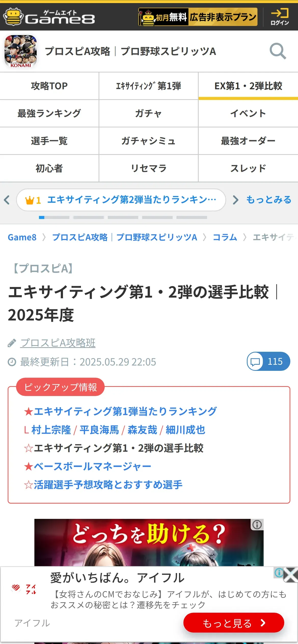Tap the red もっと見る ad button
The height and width of the screenshot is (644, 298).
234,623
